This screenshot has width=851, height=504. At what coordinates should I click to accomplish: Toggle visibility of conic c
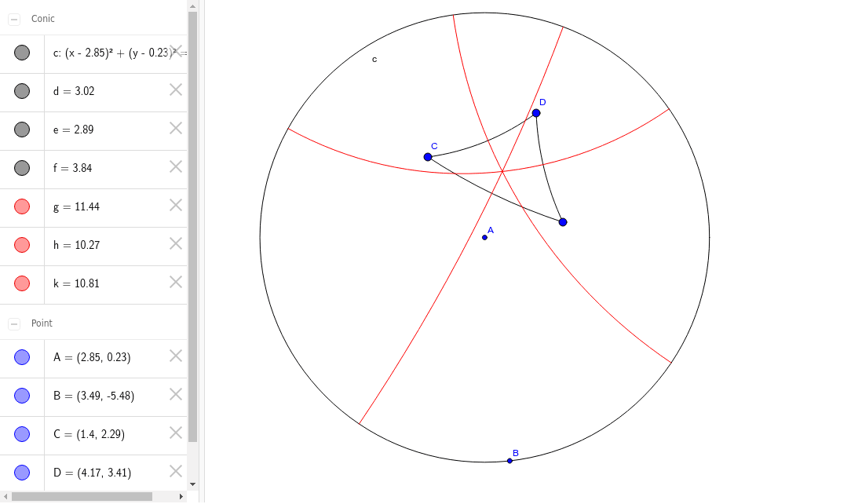(x=22, y=52)
